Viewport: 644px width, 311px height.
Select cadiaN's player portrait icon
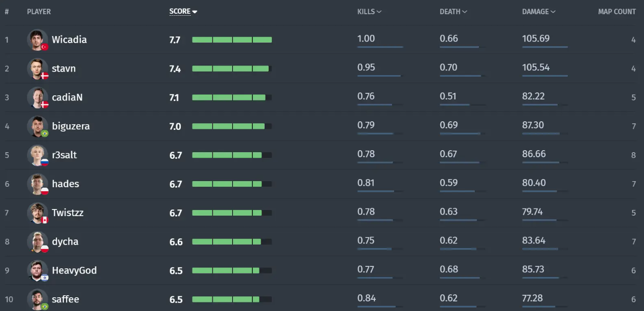pyautogui.click(x=38, y=97)
